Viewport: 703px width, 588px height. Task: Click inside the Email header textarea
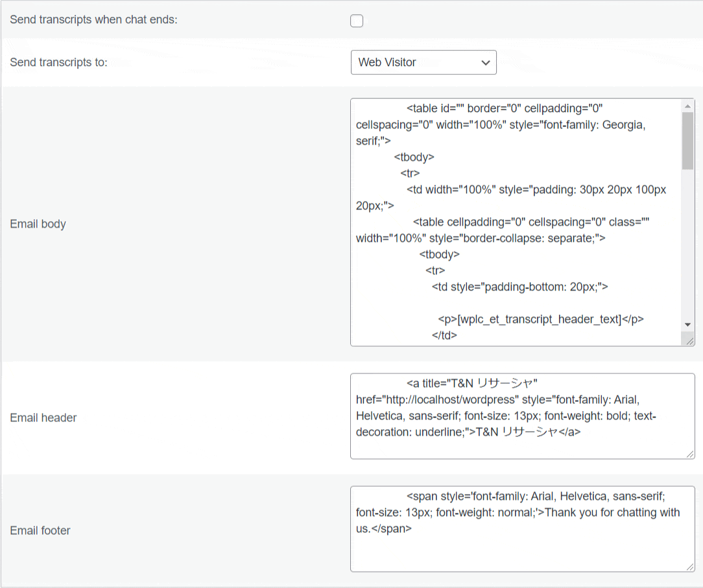522,416
